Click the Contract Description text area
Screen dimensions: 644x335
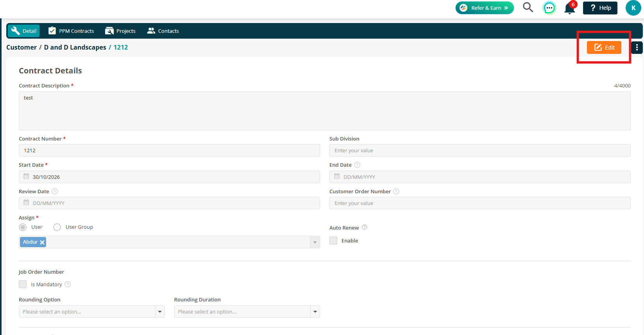pyautogui.click(x=325, y=111)
